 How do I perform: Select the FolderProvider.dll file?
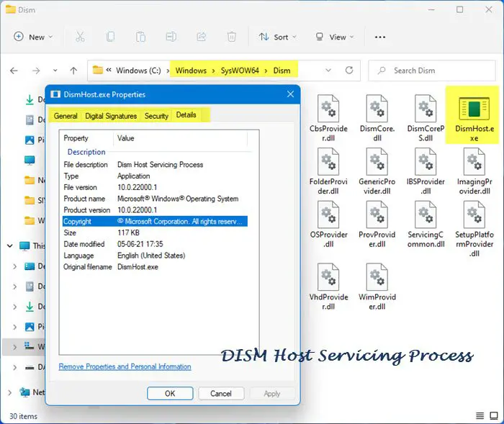point(328,171)
